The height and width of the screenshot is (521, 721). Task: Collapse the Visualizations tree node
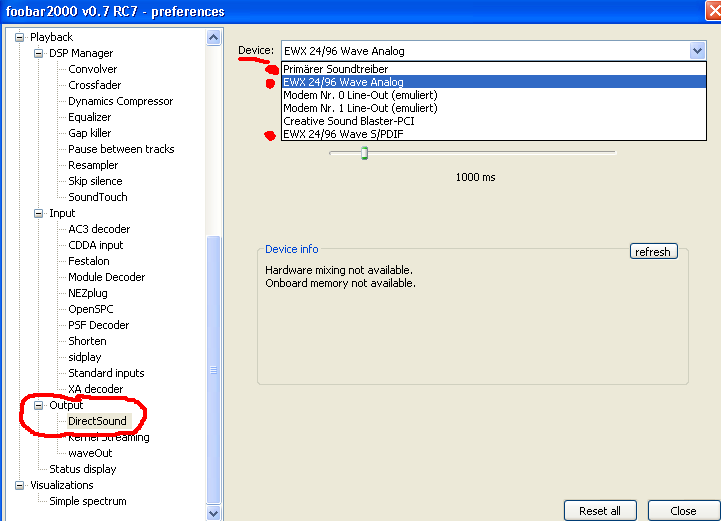pyautogui.click(x=19, y=485)
